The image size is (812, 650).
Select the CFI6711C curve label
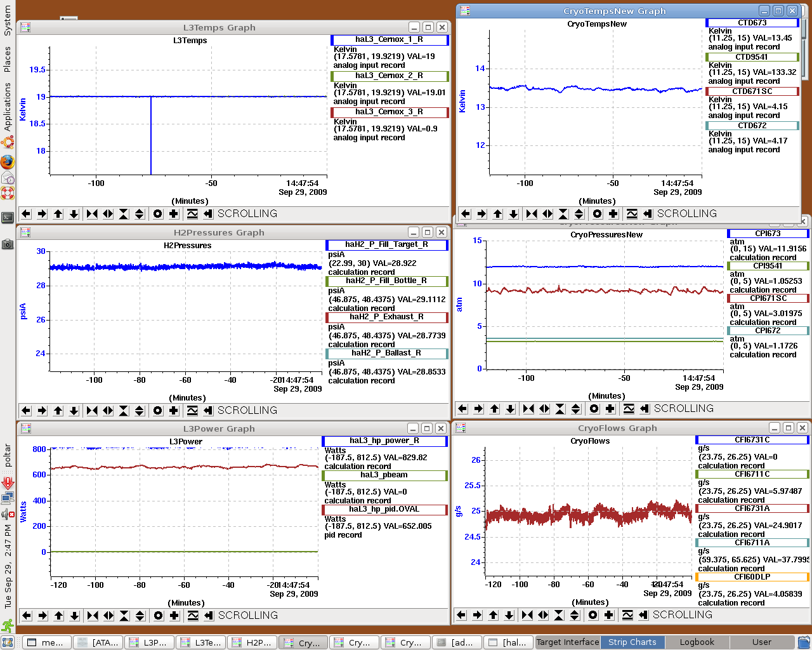coord(752,475)
